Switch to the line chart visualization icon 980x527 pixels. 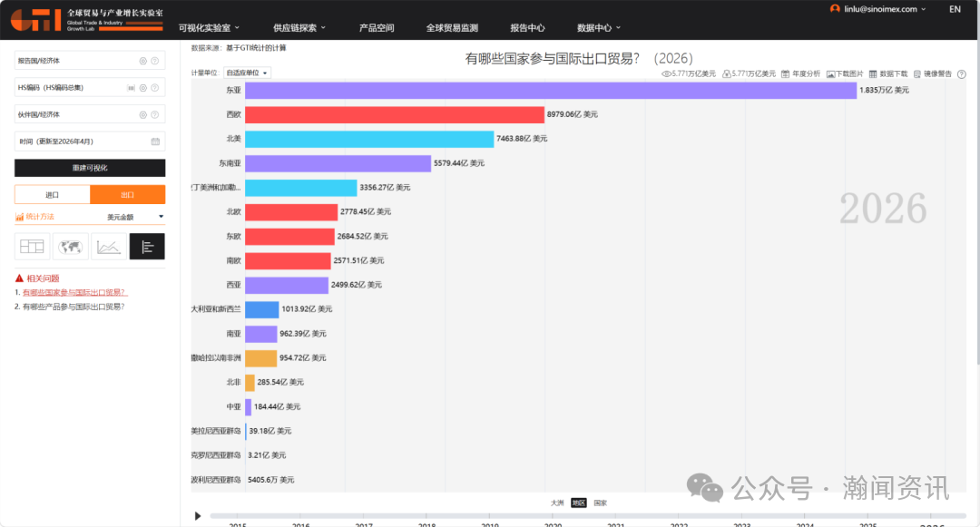tap(109, 247)
